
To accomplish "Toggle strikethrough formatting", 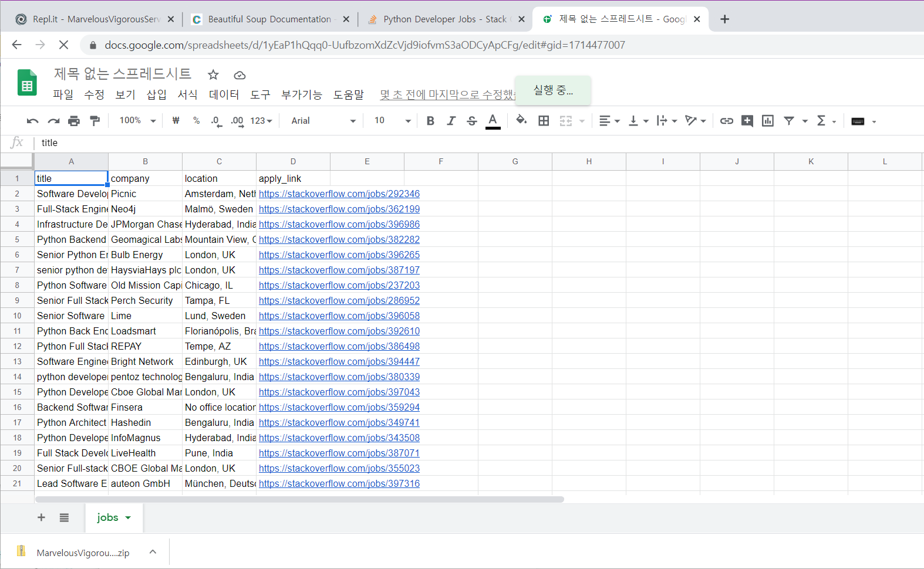I will pos(472,121).
